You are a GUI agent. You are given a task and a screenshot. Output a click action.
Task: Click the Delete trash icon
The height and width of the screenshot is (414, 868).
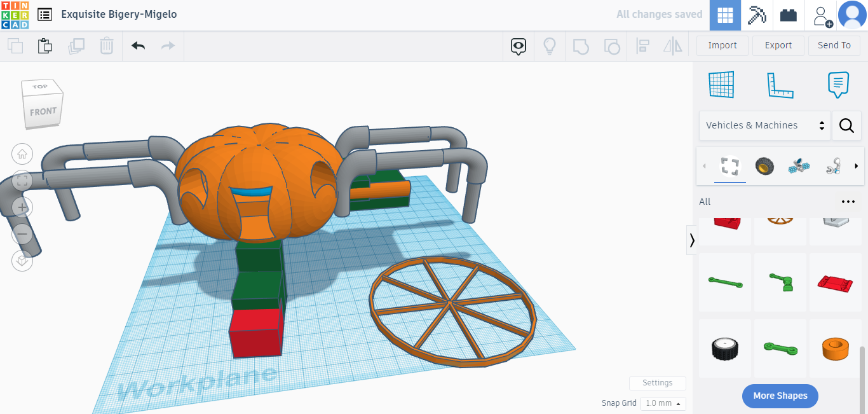(x=106, y=45)
